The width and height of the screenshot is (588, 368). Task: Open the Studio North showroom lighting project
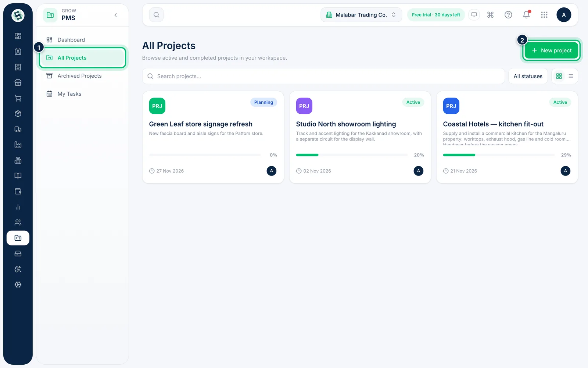[360, 137]
